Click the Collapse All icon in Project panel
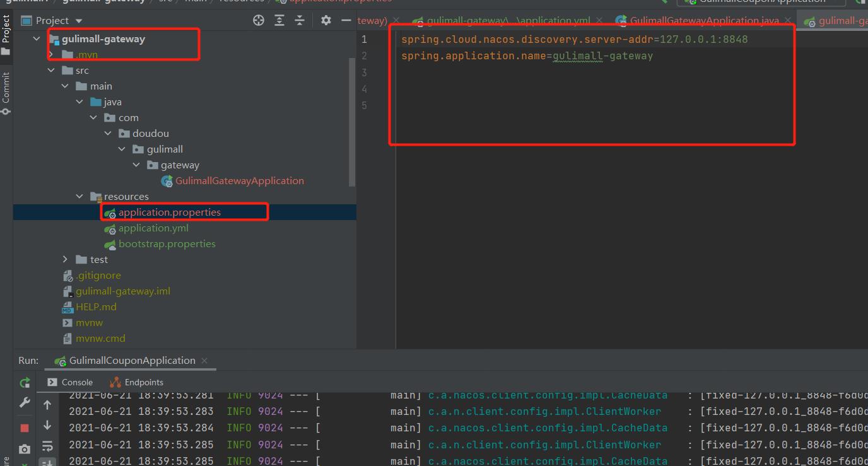This screenshot has width=868, height=466. pos(298,21)
